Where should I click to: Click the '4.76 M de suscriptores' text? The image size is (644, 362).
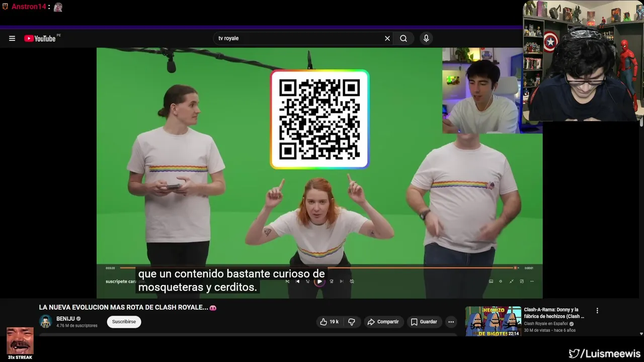pyautogui.click(x=76, y=326)
